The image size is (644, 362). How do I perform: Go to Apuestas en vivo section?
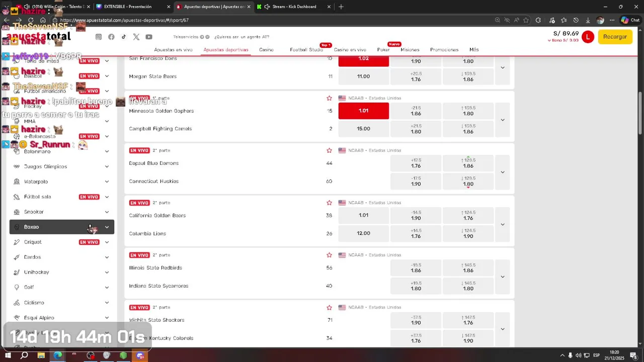[173, 50]
